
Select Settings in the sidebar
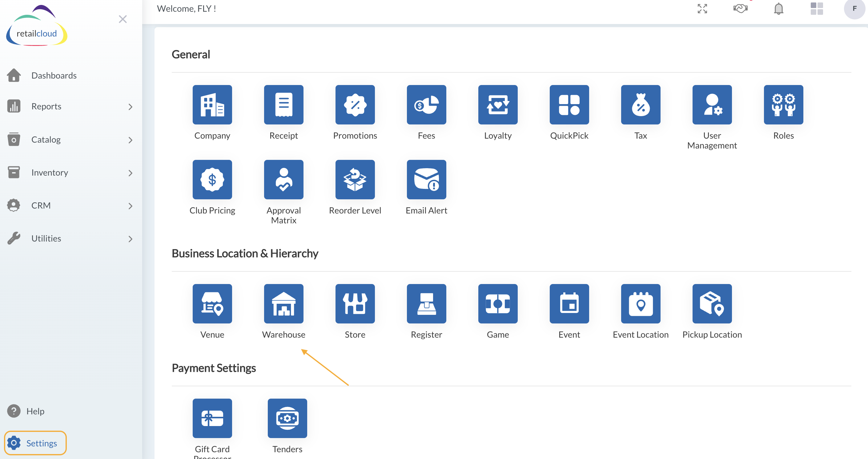[35, 443]
